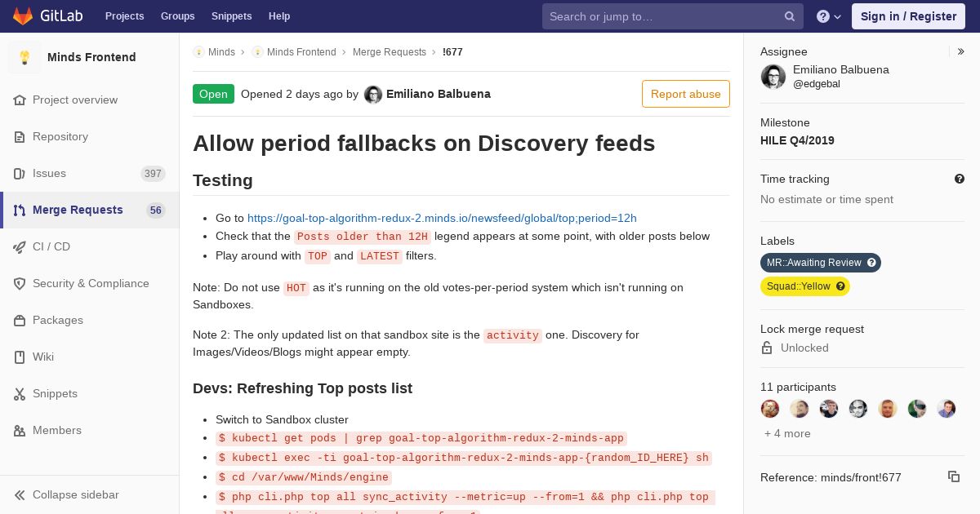
Task: Click the Merge Requests icon in sidebar
Action: point(20,210)
